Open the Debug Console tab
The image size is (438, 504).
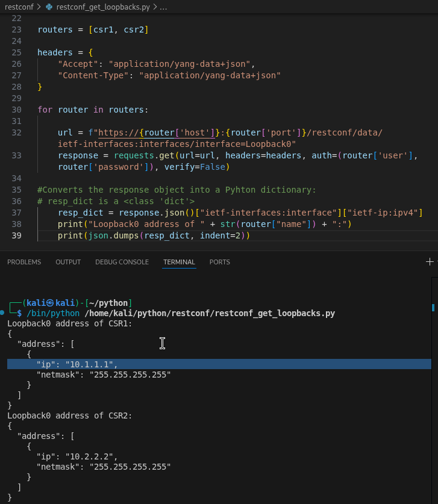point(122,262)
